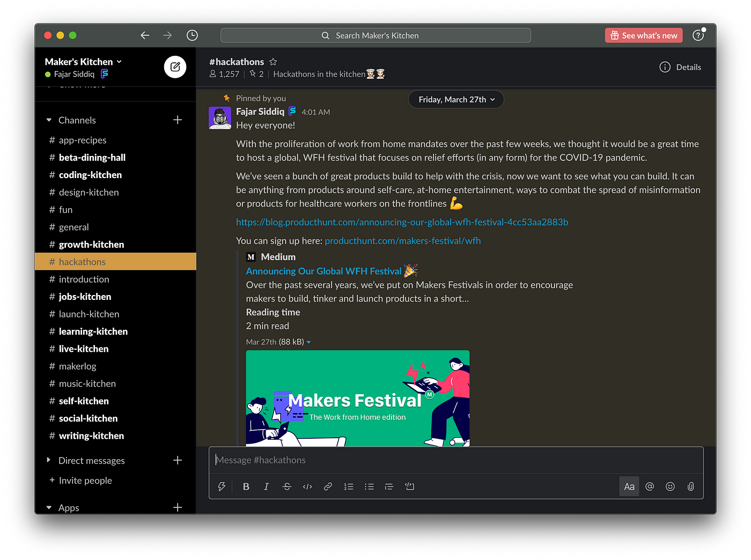
Task: Toggle bulleted list formatting
Action: coord(369,487)
